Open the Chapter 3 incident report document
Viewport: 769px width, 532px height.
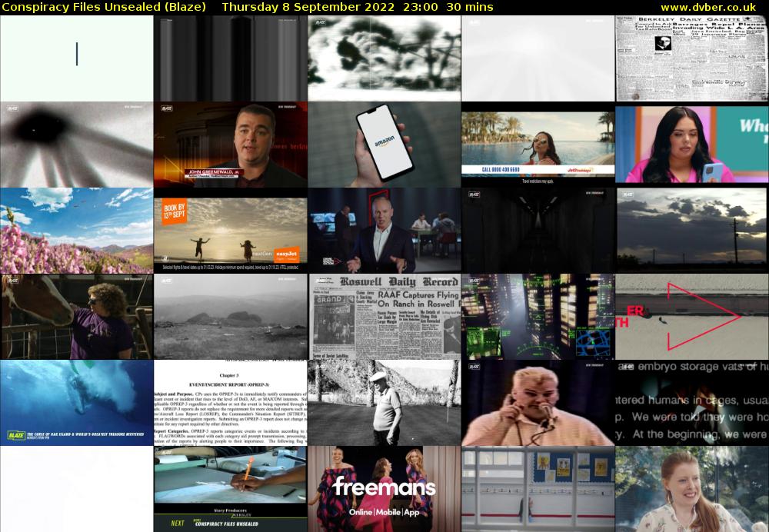tap(230, 403)
